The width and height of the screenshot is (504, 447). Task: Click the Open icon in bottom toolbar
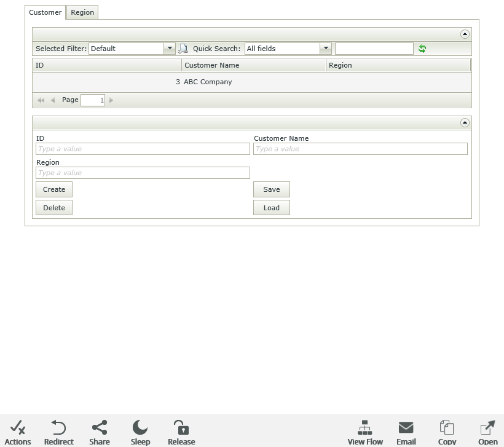[x=487, y=428]
